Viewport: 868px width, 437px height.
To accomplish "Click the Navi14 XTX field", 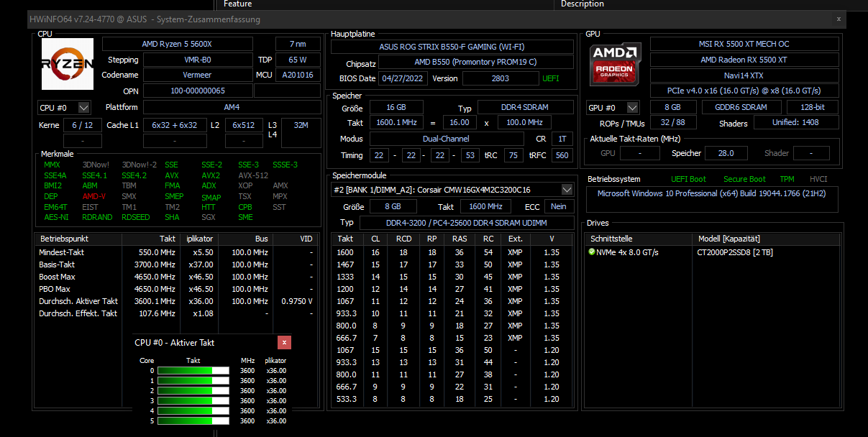I will (x=744, y=75).
